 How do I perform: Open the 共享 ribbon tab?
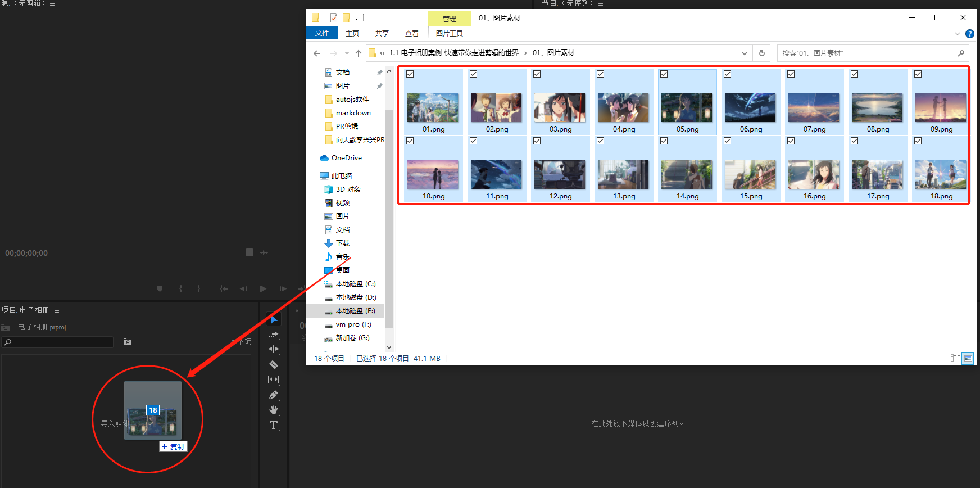point(382,33)
